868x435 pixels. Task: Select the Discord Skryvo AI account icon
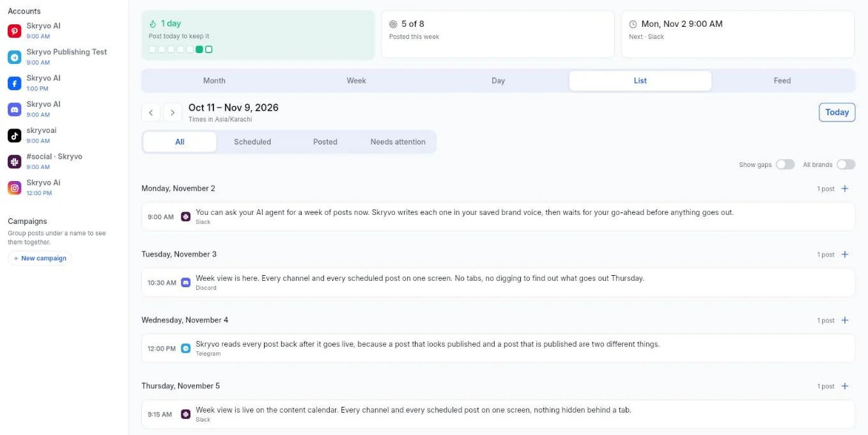click(x=15, y=109)
